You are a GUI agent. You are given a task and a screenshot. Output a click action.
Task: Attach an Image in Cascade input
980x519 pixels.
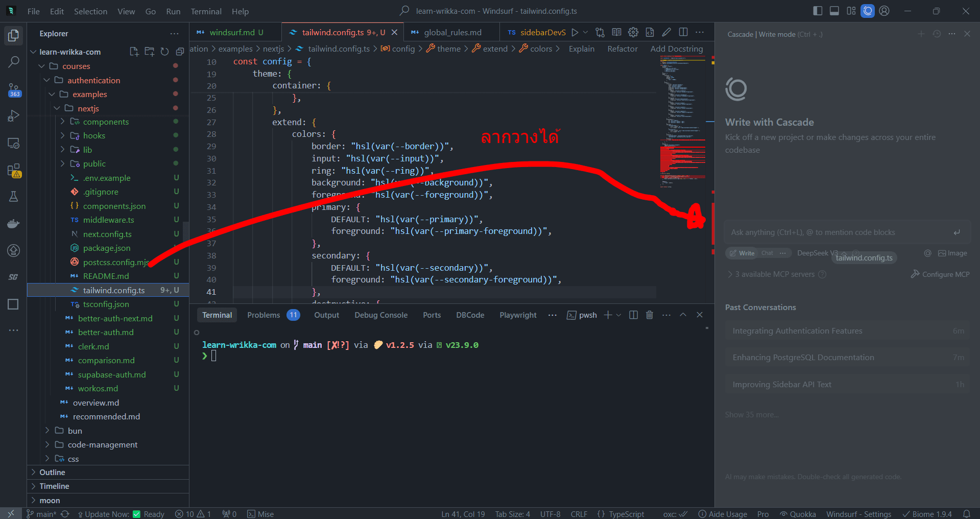point(952,253)
